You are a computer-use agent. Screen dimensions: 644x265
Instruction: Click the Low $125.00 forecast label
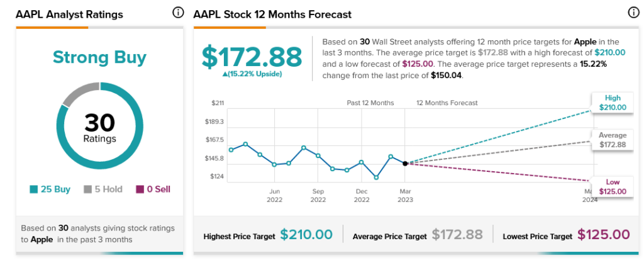613,187
